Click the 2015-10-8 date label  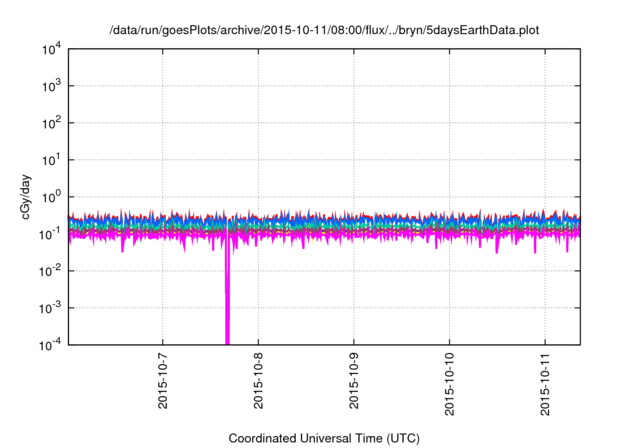pyautogui.click(x=258, y=381)
